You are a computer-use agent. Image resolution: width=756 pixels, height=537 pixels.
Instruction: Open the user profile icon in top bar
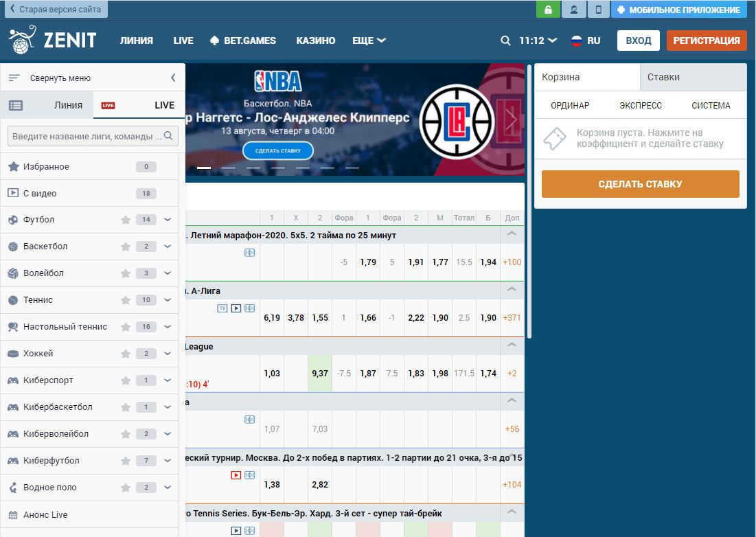click(x=574, y=10)
